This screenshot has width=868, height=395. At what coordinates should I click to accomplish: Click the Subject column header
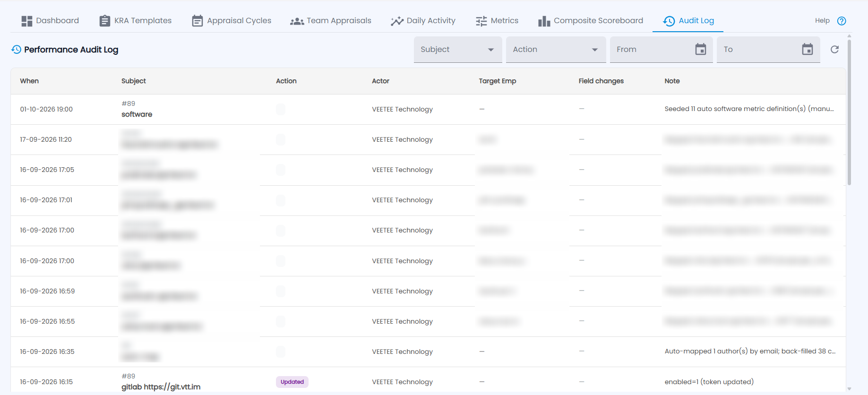(134, 81)
